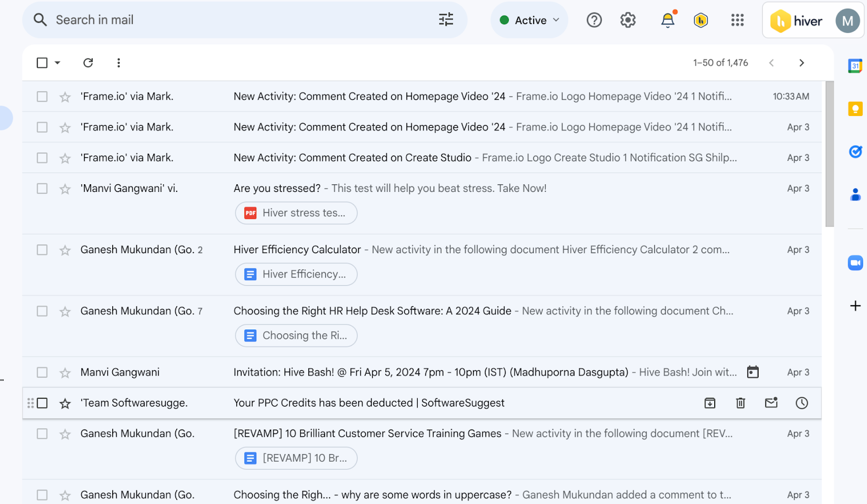Snooze the Team Softwaresuggest email
This screenshot has height=504, width=867.
pyautogui.click(x=802, y=403)
